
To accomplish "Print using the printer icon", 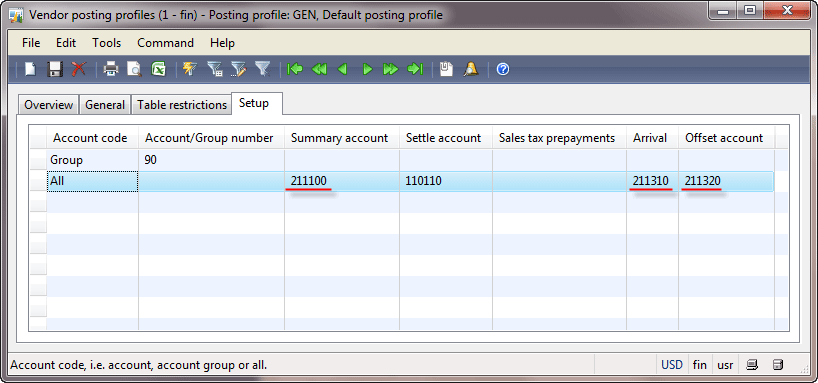I will (x=111, y=69).
